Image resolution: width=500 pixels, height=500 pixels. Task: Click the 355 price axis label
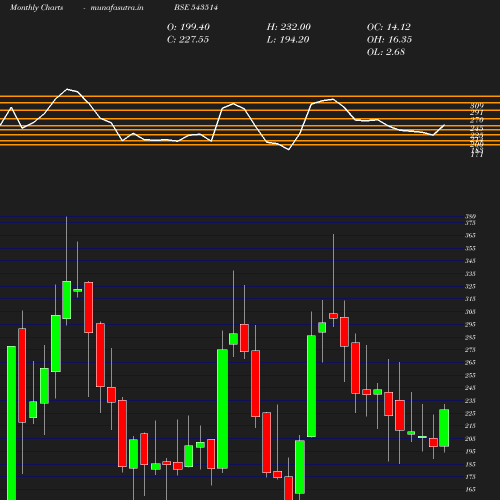pos(470,248)
